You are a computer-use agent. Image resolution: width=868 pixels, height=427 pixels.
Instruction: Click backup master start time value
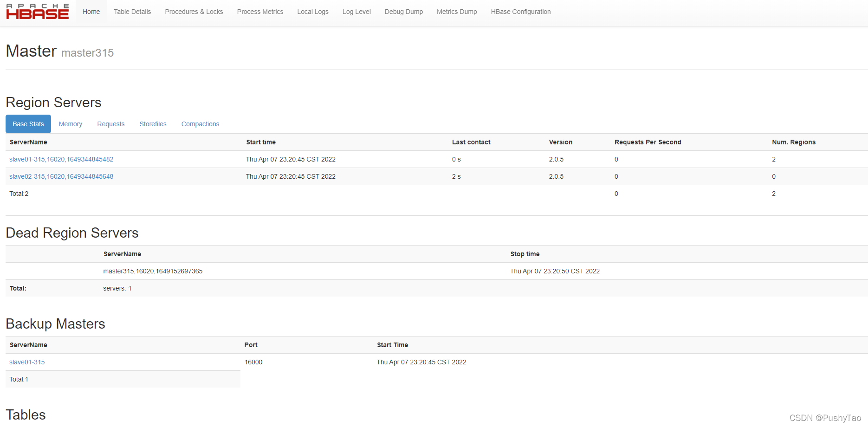[x=421, y=362]
